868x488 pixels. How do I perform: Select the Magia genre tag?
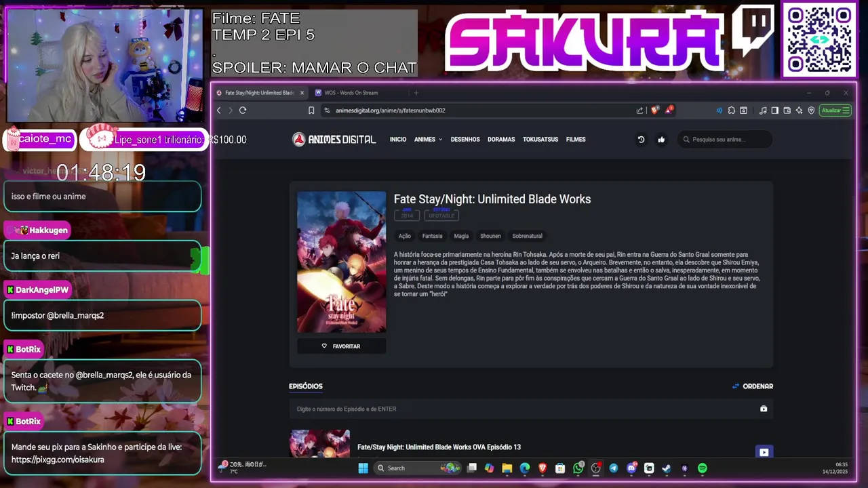click(461, 236)
